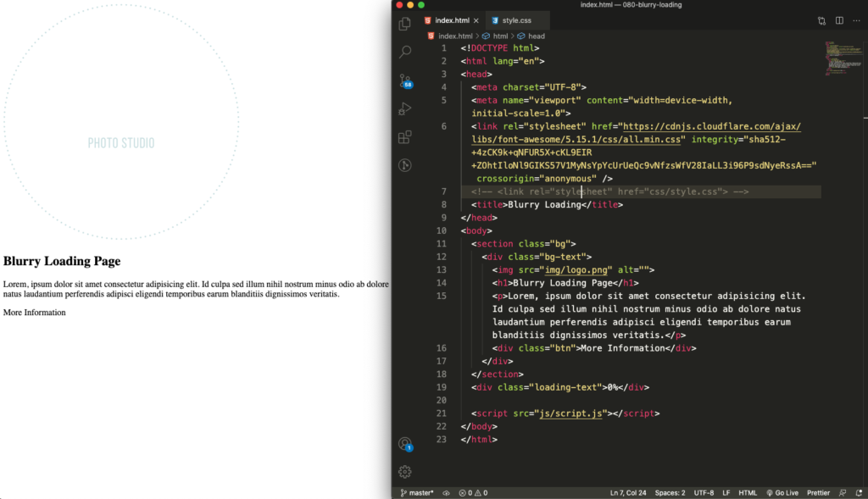868x499 pixels.
Task: Click the master* git branch in status bar
Action: pos(417,493)
